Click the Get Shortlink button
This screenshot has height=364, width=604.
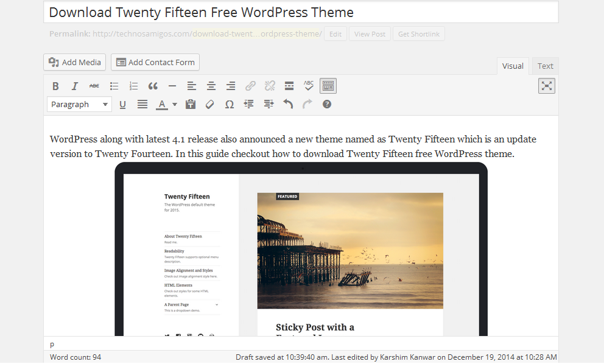tap(419, 34)
